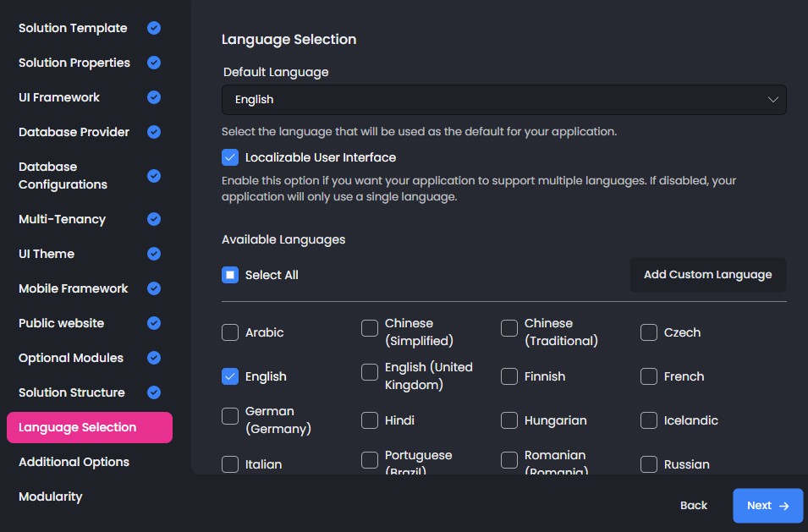Go Back to the previous step
The width and height of the screenshot is (808, 532).
pyautogui.click(x=693, y=506)
